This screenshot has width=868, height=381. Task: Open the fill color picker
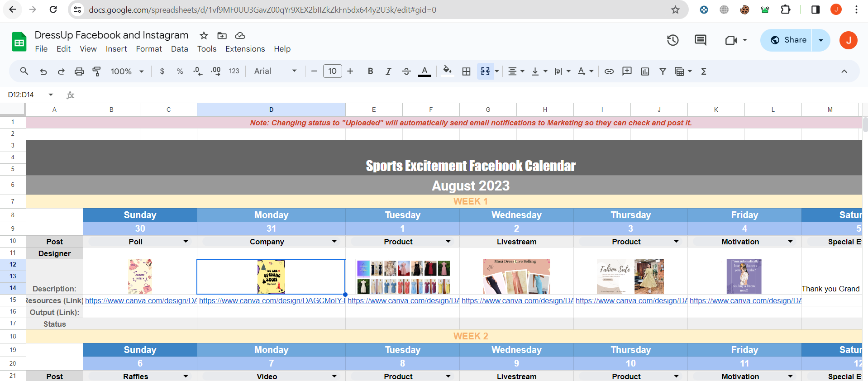(447, 71)
